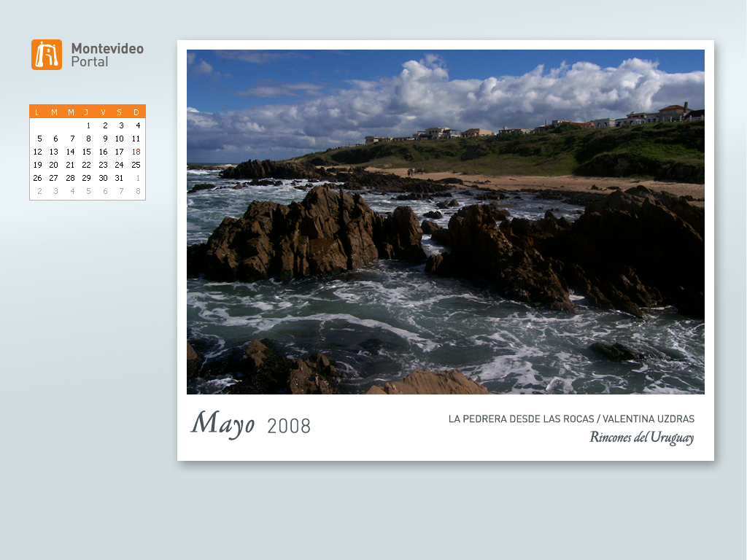Image resolution: width=747 pixels, height=560 pixels.
Task: Open the La Pedrera rocky beach photo
Action: (x=445, y=222)
